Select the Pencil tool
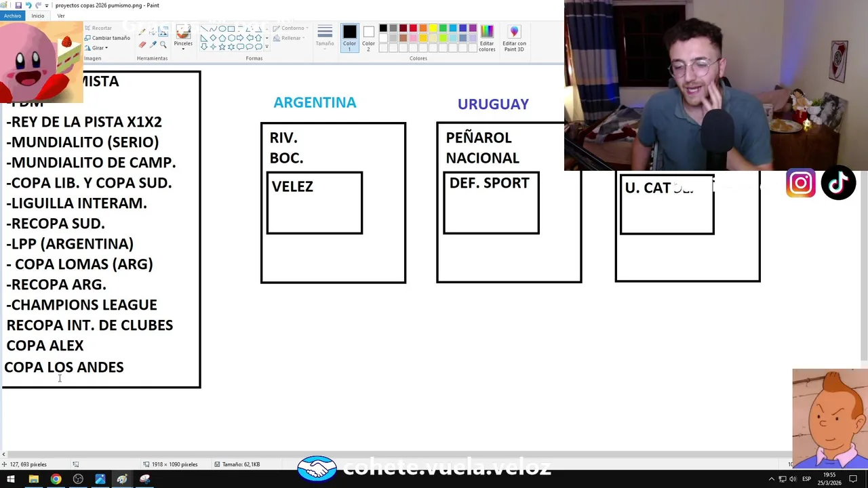 point(142,32)
